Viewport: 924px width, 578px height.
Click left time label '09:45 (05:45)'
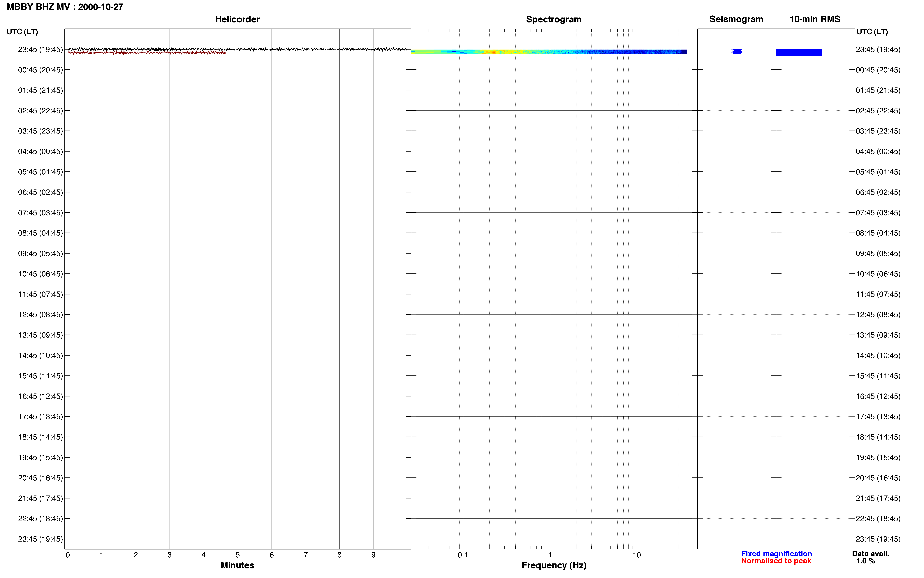coord(41,253)
